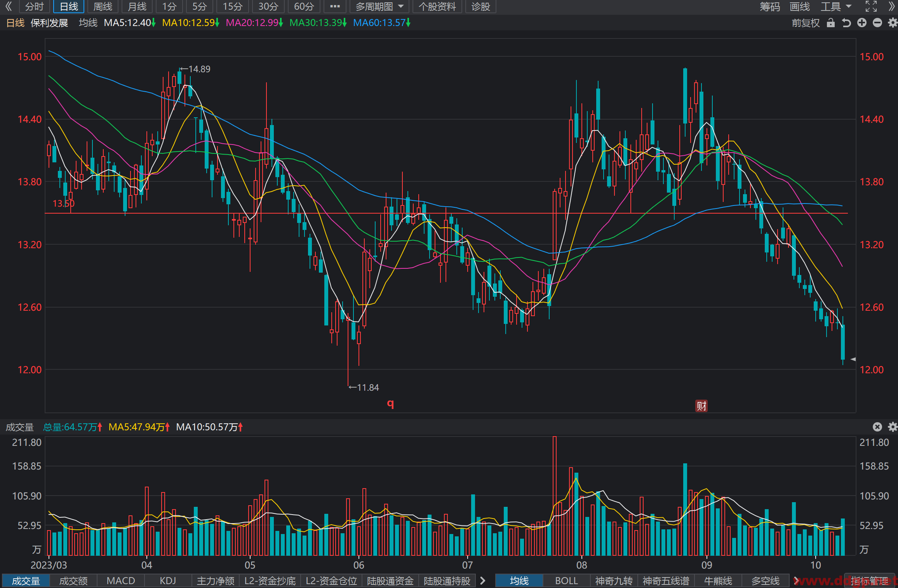898x588 pixels.
Task: Click the 财 financial report marker
Action: (x=701, y=406)
